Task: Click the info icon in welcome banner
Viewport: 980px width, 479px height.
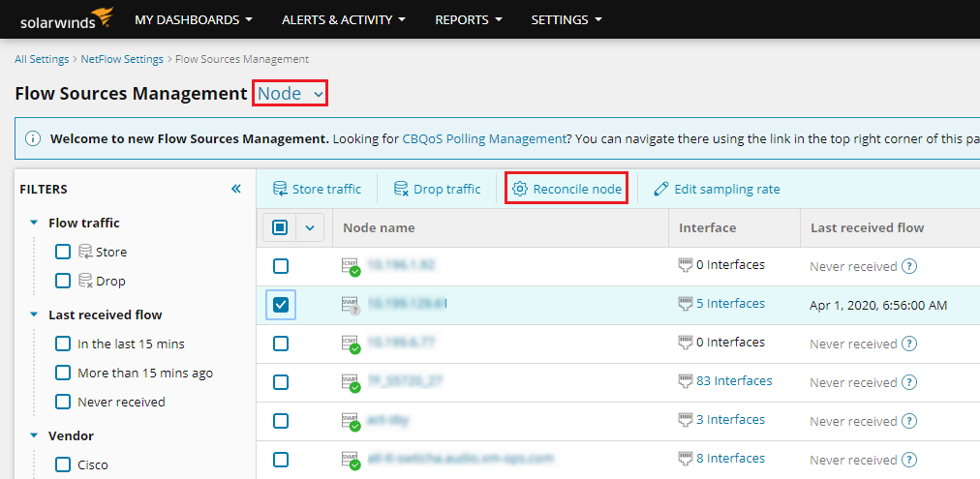Action: [x=33, y=138]
